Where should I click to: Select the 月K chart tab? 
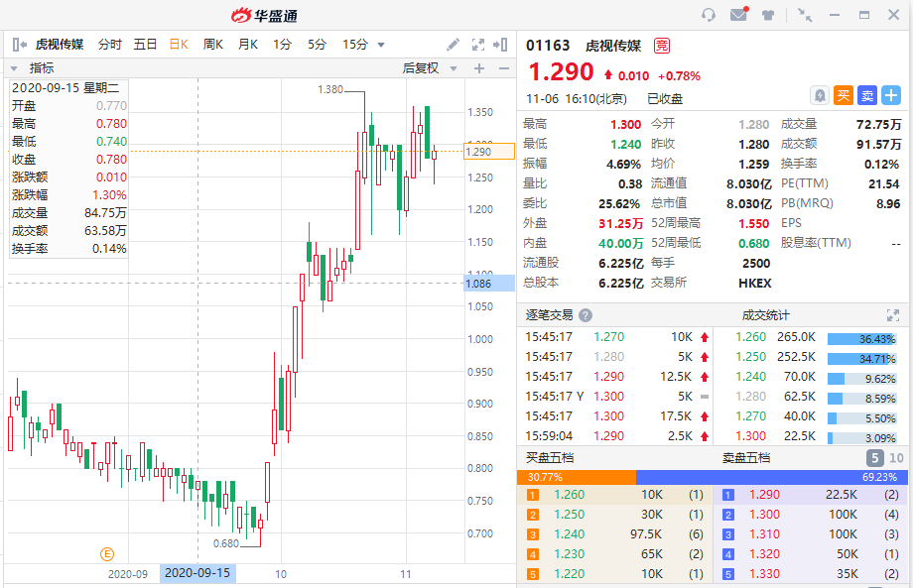[x=248, y=45]
